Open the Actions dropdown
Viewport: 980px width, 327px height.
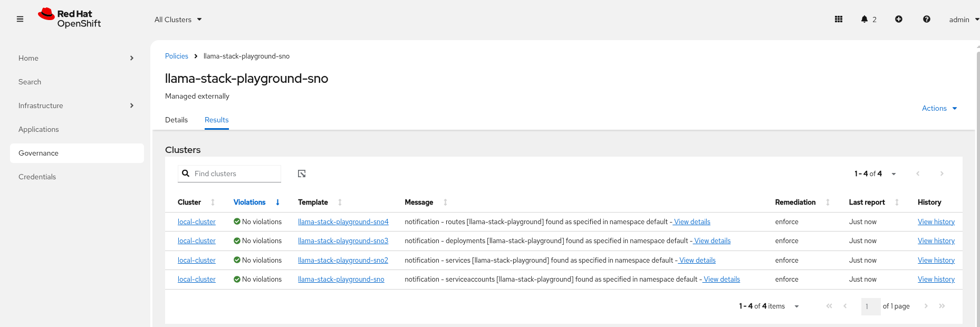[939, 108]
